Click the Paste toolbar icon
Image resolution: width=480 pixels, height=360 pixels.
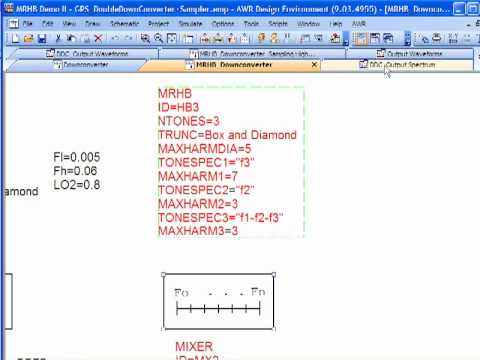[x=86, y=38]
